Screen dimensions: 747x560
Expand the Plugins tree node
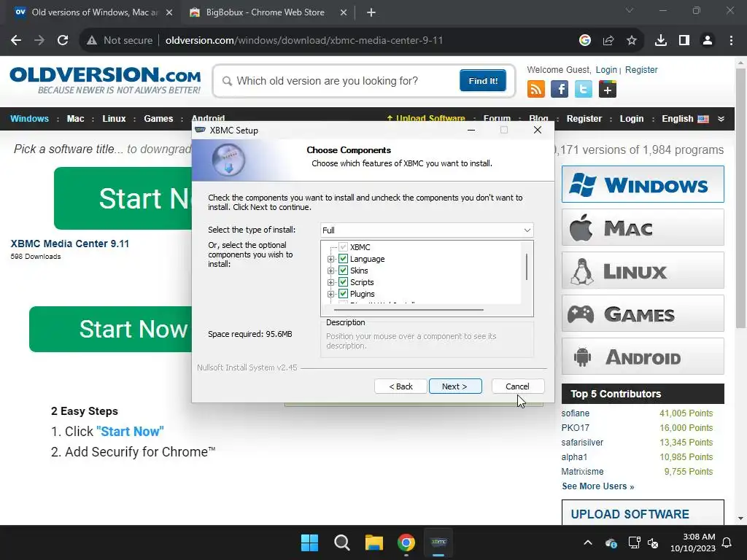pyautogui.click(x=330, y=294)
